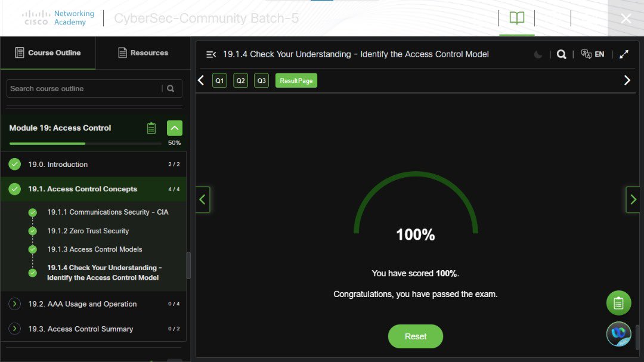Click completion check next to 19.1.3
The height and width of the screenshot is (362, 644).
33,249
